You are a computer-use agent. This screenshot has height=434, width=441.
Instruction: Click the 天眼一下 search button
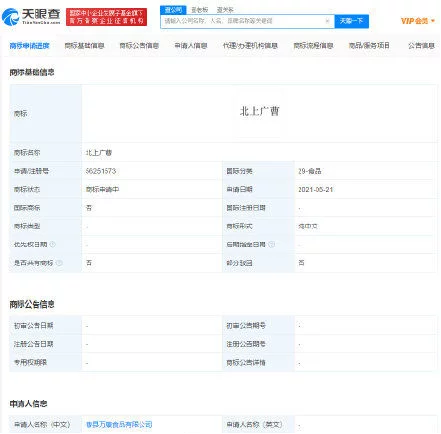click(351, 21)
